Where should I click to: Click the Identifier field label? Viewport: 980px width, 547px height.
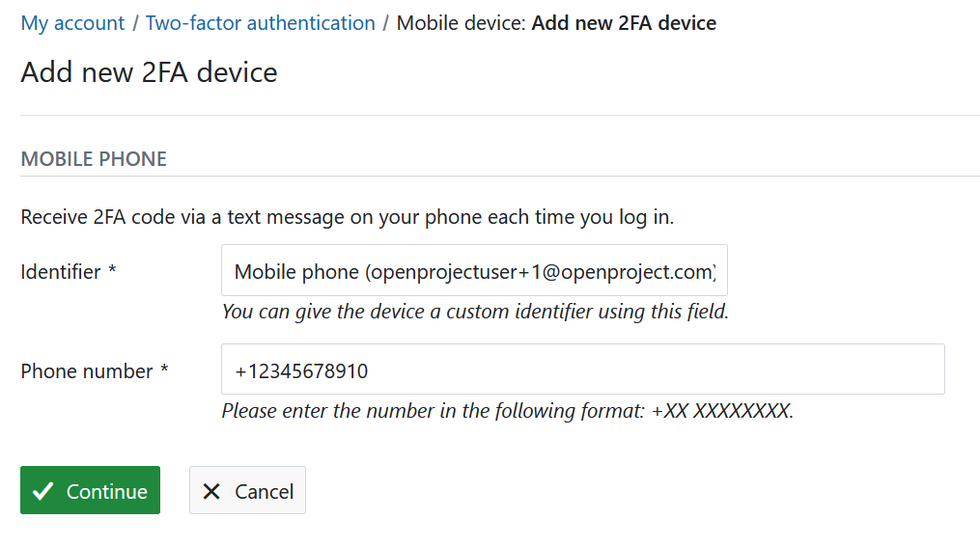[x=60, y=272]
